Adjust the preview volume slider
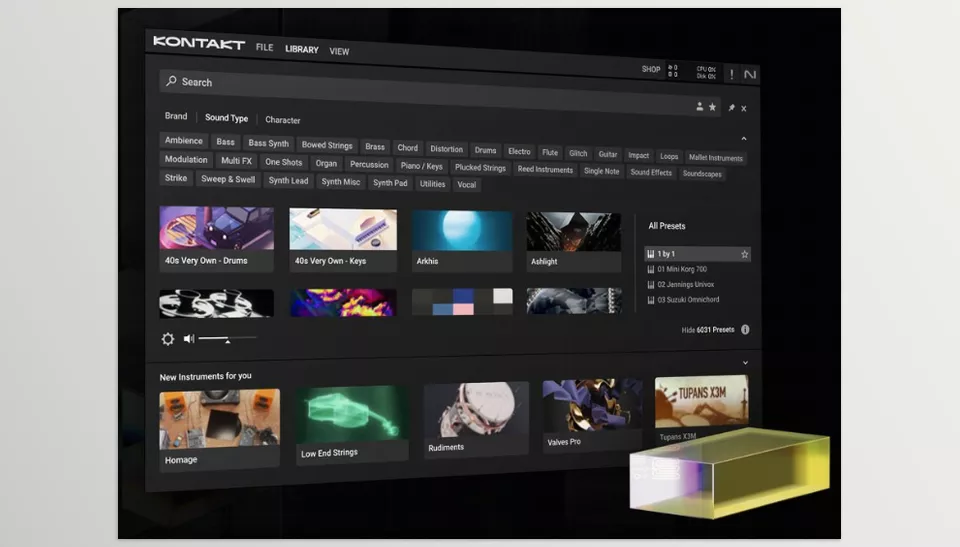This screenshot has width=960, height=547. tap(227, 340)
